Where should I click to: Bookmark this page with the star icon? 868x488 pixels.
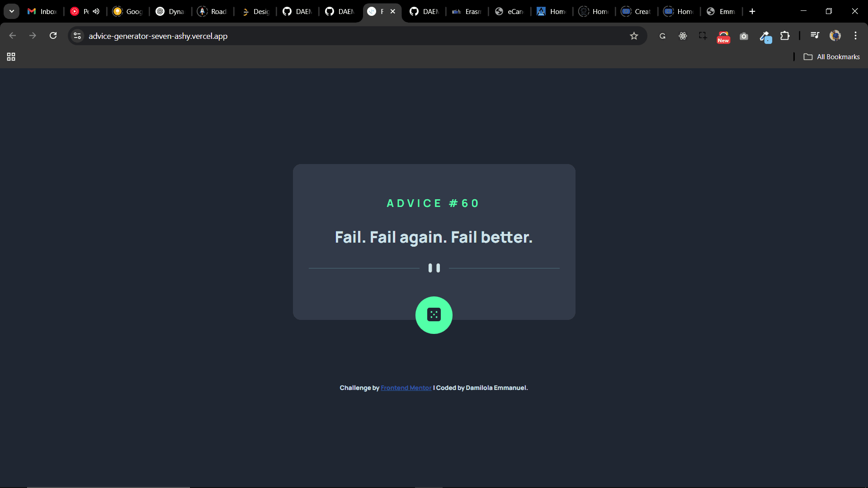pos(634,36)
